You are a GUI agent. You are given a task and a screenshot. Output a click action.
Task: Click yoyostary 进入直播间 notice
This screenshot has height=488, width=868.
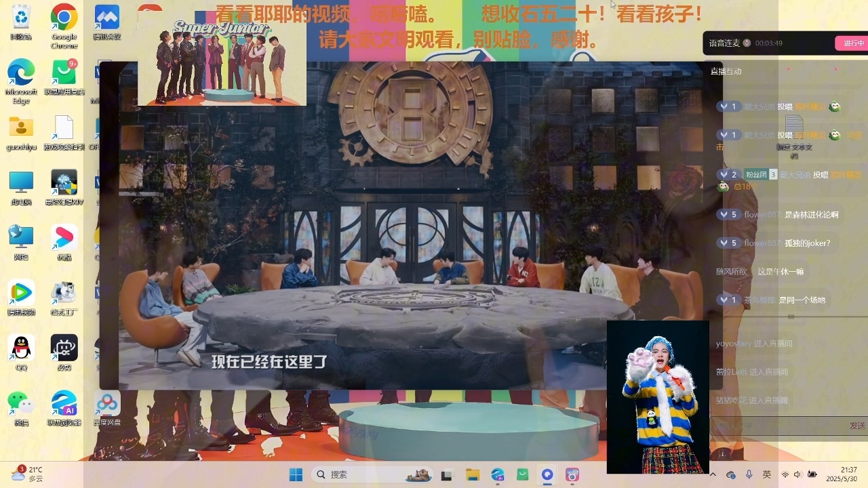point(754,344)
